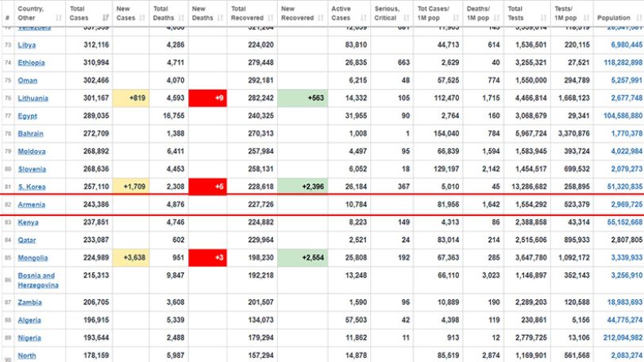Open Kenya population link 55,152,668
The height and width of the screenshot is (362, 644).
pos(625,222)
